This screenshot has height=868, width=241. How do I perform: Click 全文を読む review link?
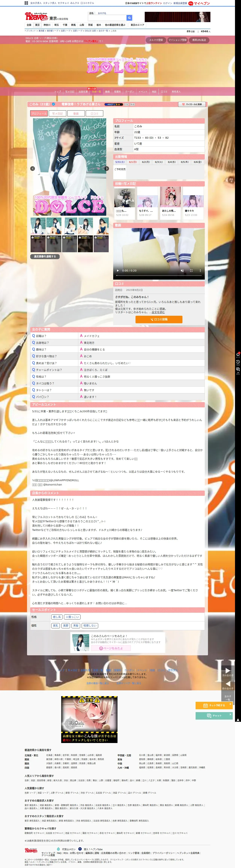tap(158, 312)
